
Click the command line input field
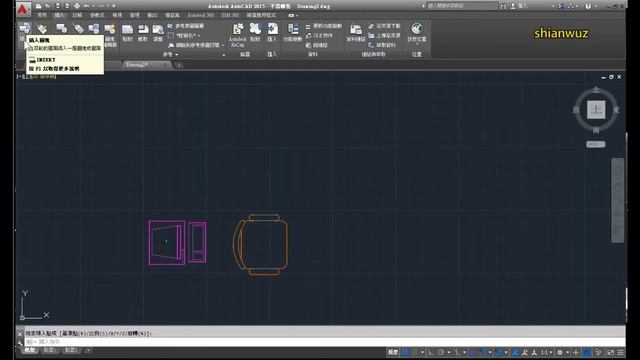coord(325,342)
